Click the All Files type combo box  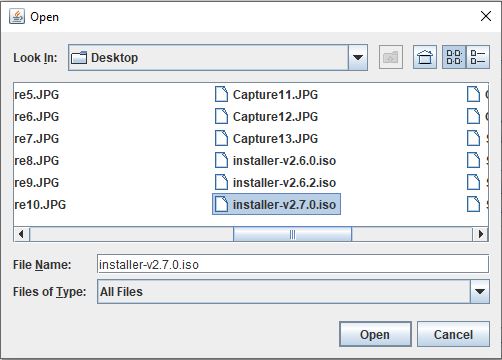pyautogui.click(x=293, y=292)
